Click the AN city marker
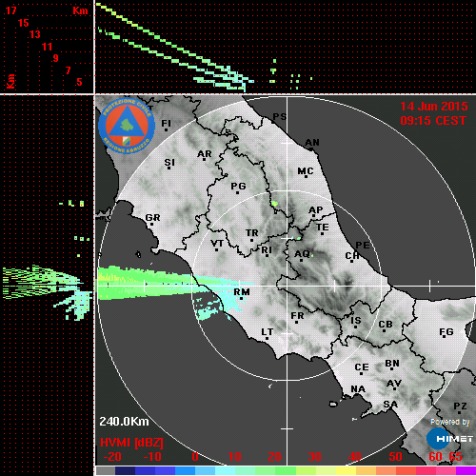 [312, 143]
